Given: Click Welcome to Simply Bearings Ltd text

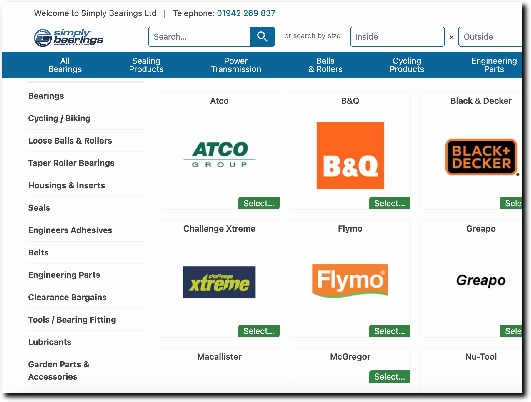Looking at the screenshot, I should [x=95, y=13].
